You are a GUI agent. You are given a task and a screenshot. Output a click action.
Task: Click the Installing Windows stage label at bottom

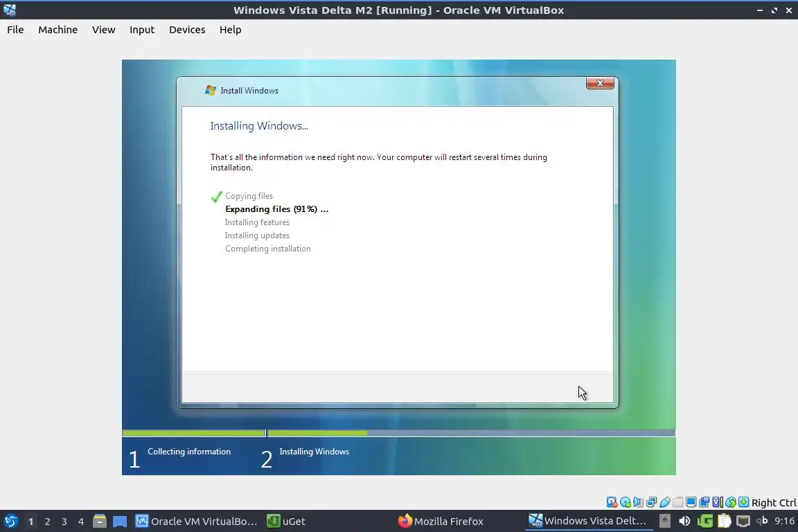[x=314, y=452]
